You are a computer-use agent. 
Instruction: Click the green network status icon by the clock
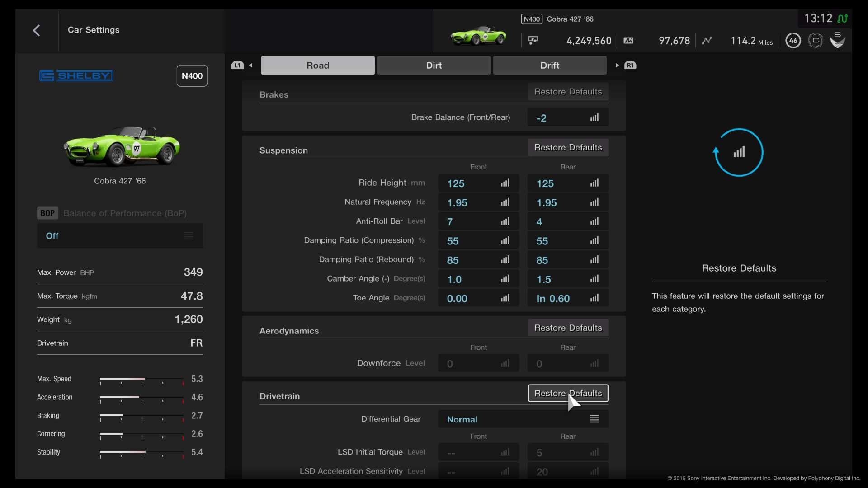[842, 19]
